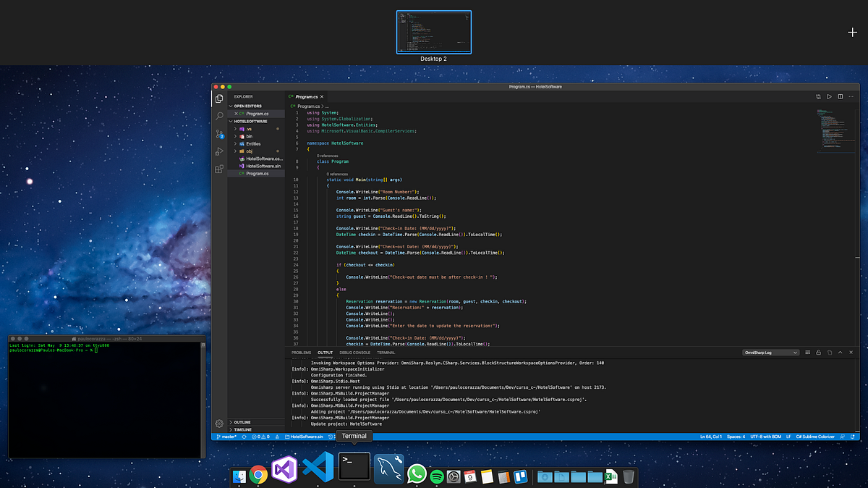Open the Extensions view
868x488 pixels.
pyautogui.click(x=218, y=169)
